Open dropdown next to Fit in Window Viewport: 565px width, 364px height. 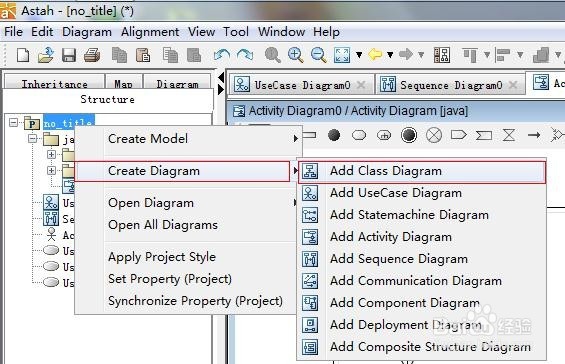(x=359, y=55)
